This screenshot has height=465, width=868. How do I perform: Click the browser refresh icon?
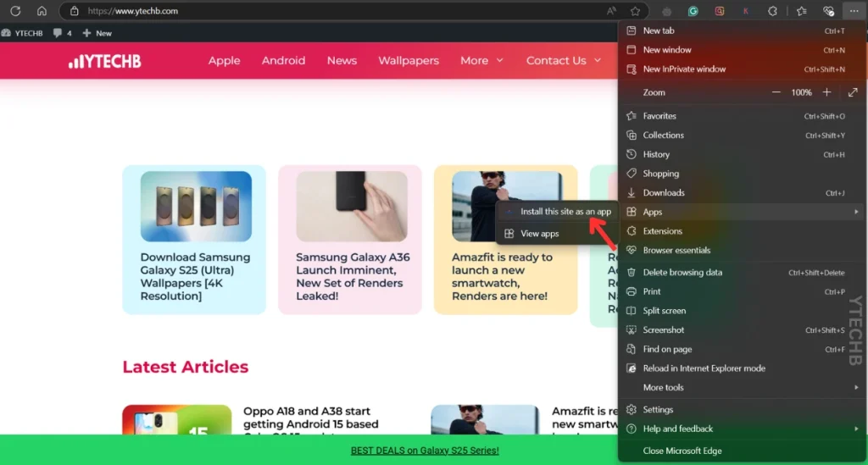point(15,10)
